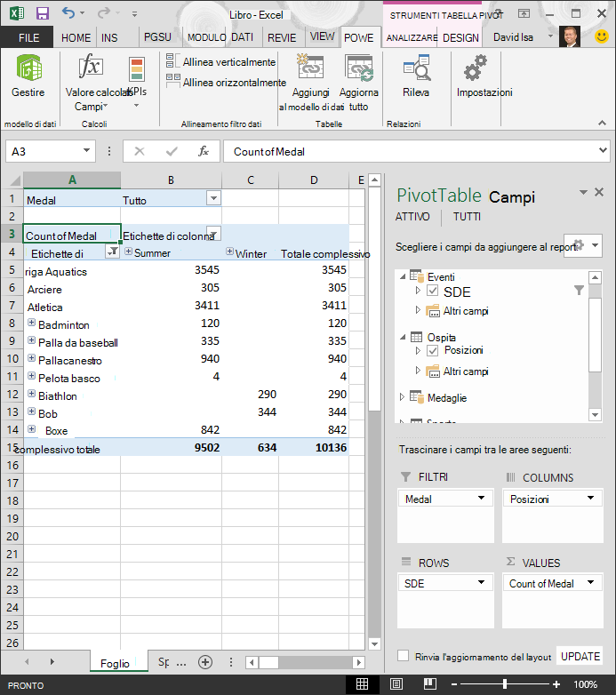Image resolution: width=616 pixels, height=695 pixels.
Task: Click the zoom out minus button
Action: tap(454, 684)
